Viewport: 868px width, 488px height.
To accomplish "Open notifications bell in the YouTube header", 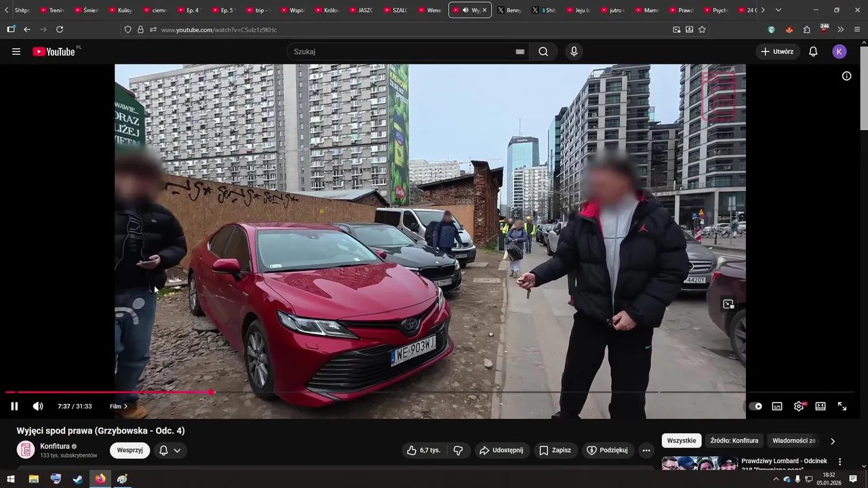I will click(x=813, y=52).
